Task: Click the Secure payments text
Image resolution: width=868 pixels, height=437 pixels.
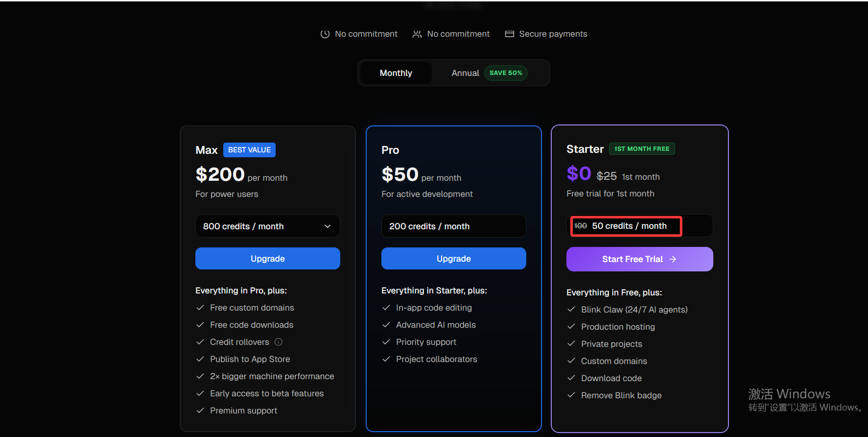Action: click(553, 34)
